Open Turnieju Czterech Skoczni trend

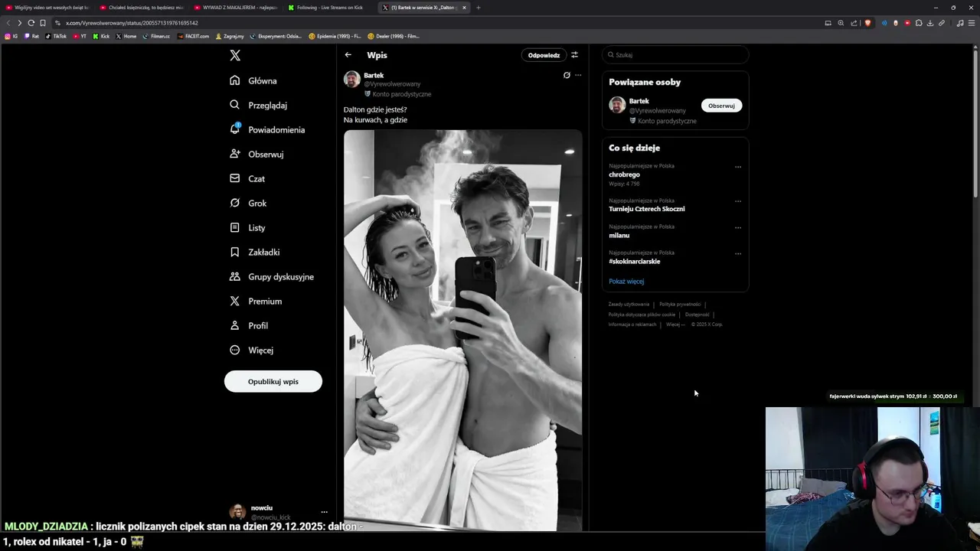point(647,209)
